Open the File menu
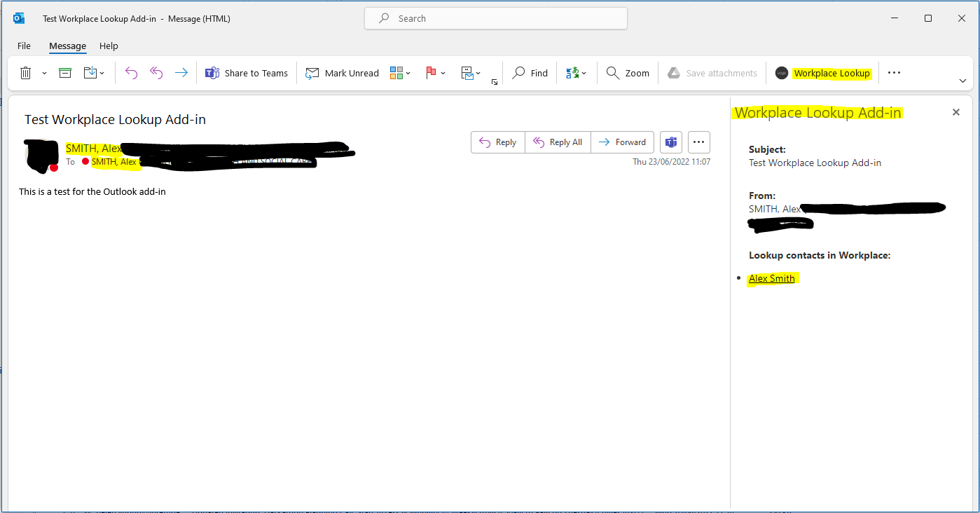The image size is (980, 513). point(24,46)
